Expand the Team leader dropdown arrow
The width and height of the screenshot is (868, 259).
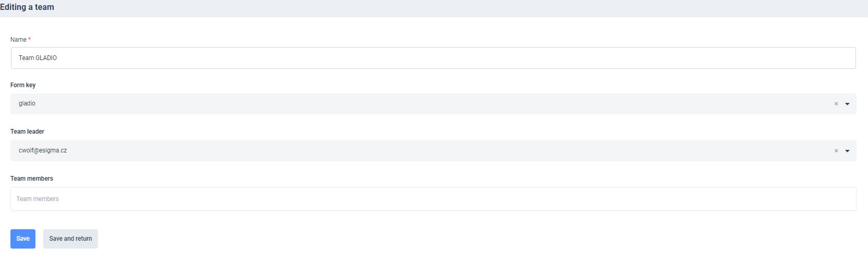pos(847,151)
